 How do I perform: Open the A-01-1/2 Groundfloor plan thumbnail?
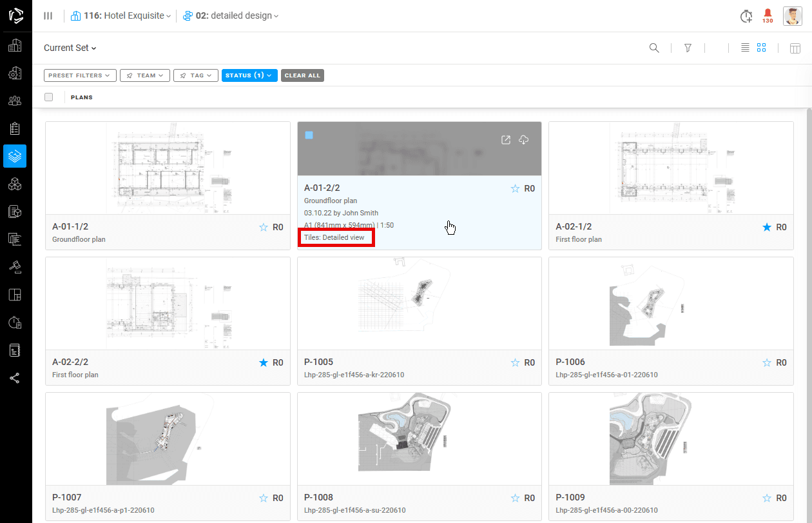pos(168,168)
